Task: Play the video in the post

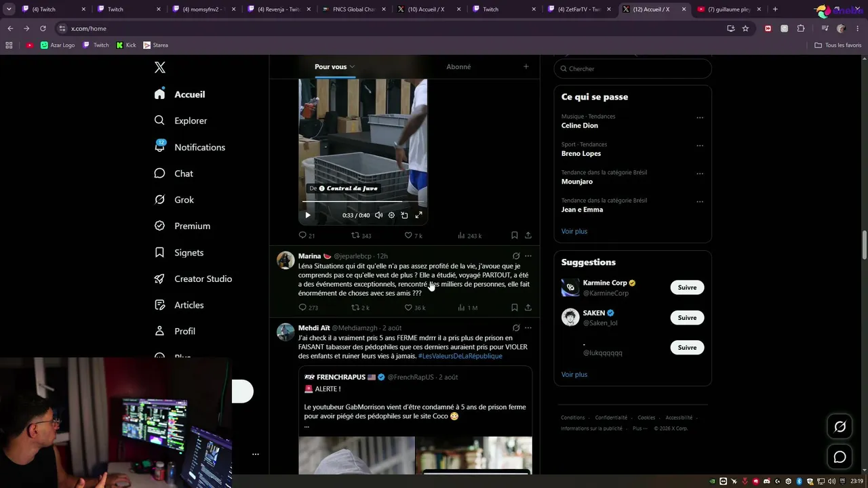Action: tap(308, 216)
